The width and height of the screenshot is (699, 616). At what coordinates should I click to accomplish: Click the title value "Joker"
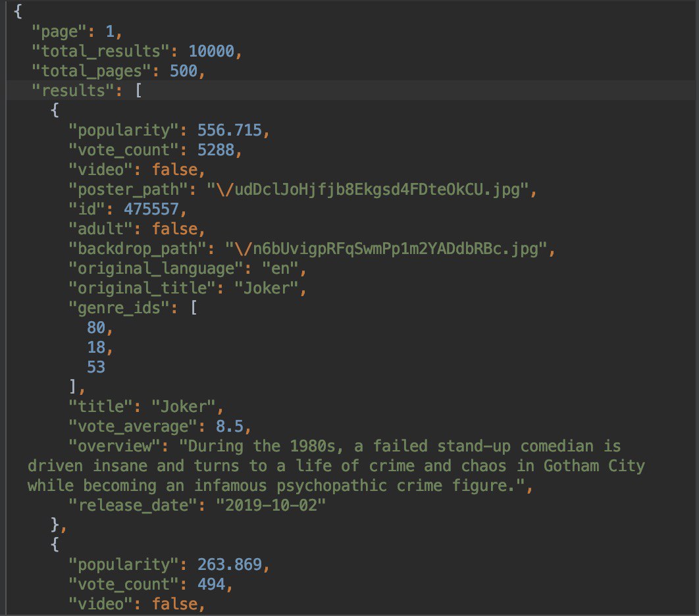[183, 407]
